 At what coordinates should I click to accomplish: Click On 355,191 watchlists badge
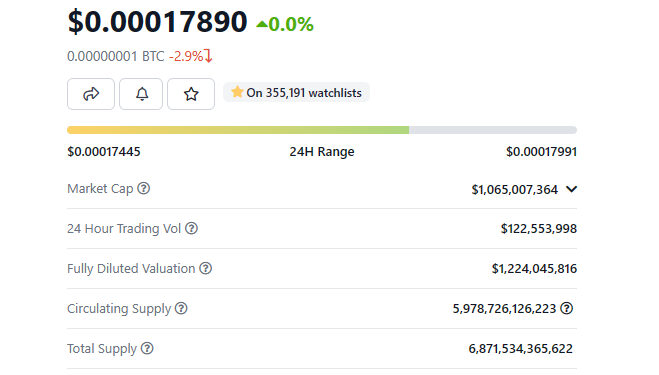(x=296, y=92)
